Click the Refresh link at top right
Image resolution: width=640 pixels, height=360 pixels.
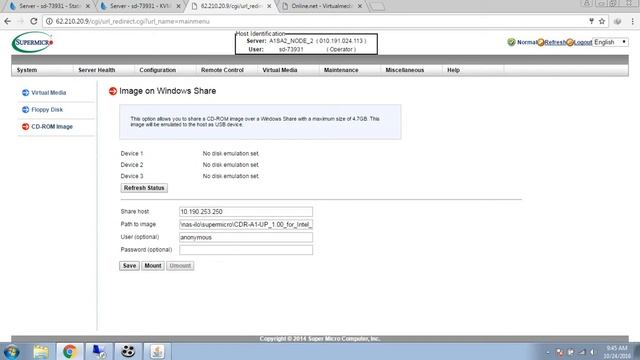click(555, 42)
